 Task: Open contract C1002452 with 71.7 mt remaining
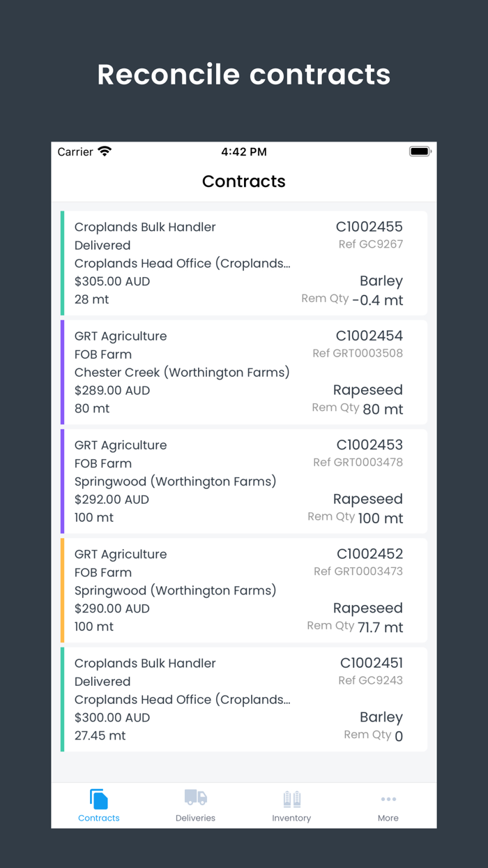244,590
